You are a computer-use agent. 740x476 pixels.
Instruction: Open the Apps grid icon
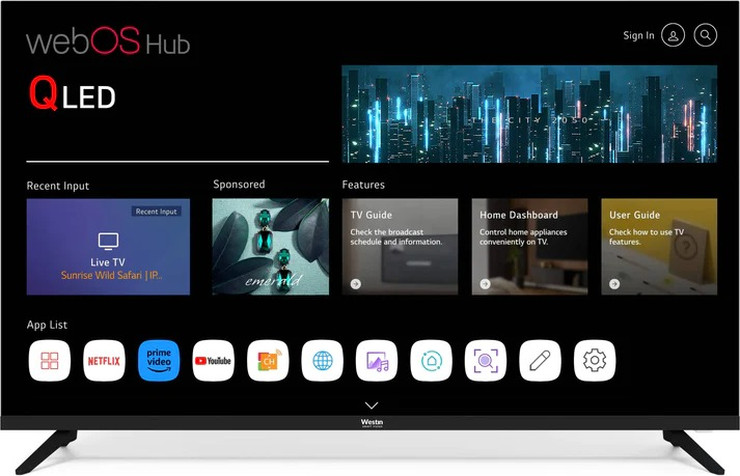(49, 360)
